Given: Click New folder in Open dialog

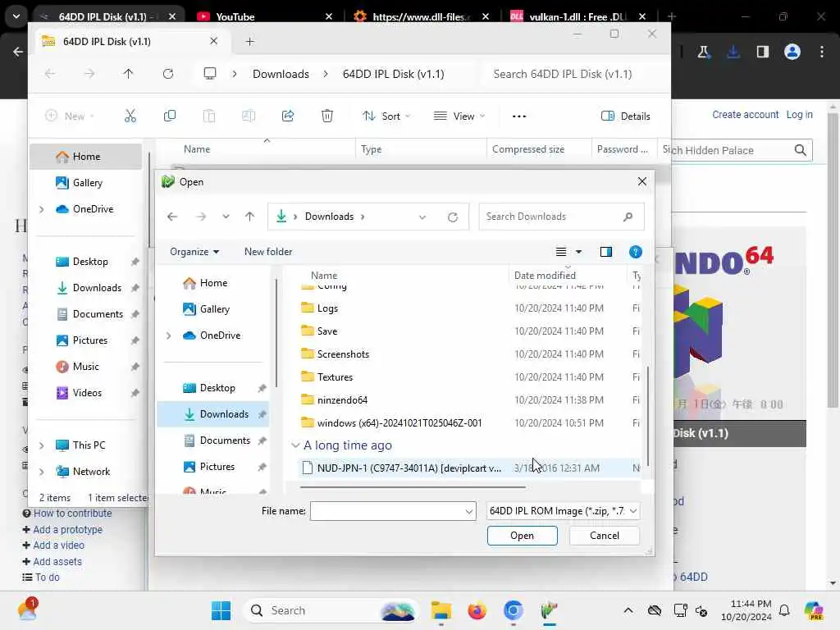Looking at the screenshot, I should coord(268,252).
